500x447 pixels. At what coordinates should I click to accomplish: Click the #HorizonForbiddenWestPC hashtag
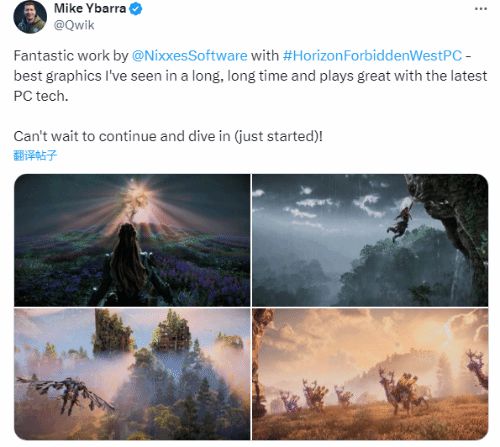point(372,56)
